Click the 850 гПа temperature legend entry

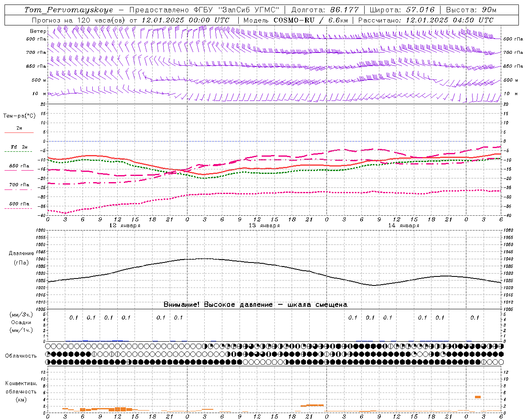19,166
